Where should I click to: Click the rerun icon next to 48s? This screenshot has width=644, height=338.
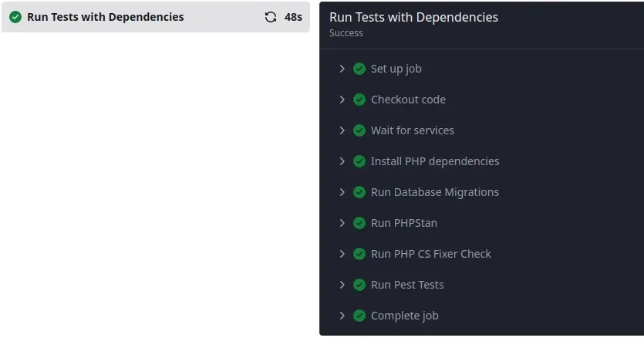271,17
